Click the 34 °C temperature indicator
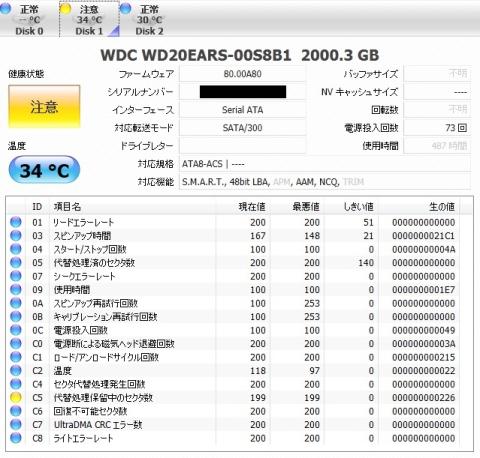 tap(44, 170)
